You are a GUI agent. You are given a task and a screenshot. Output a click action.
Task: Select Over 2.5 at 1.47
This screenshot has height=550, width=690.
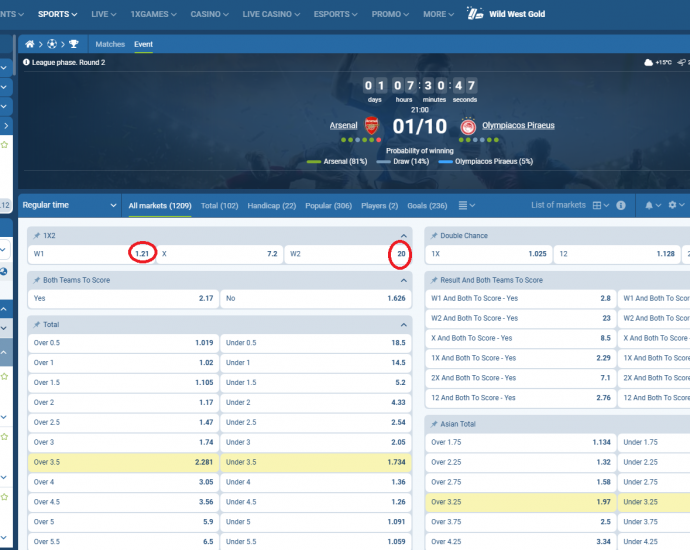(x=123, y=422)
